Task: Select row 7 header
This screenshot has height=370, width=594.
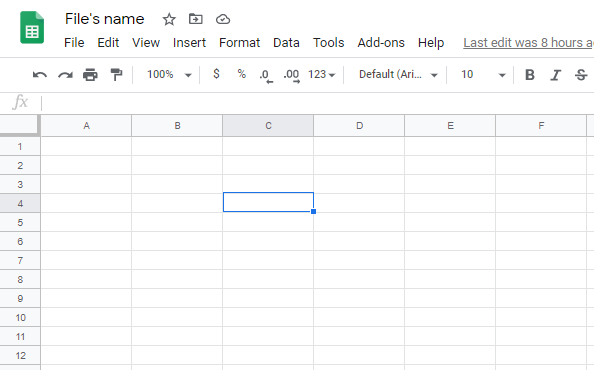Action: coord(20,260)
